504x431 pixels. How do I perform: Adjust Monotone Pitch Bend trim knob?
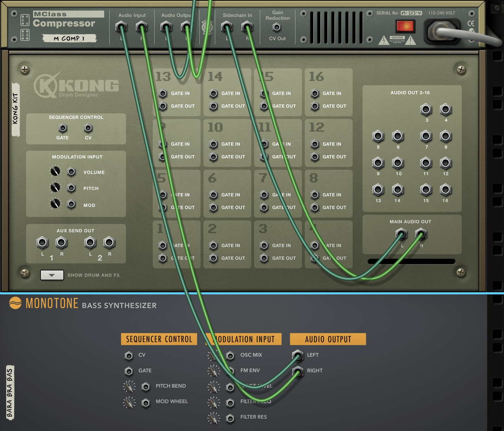coord(129,387)
